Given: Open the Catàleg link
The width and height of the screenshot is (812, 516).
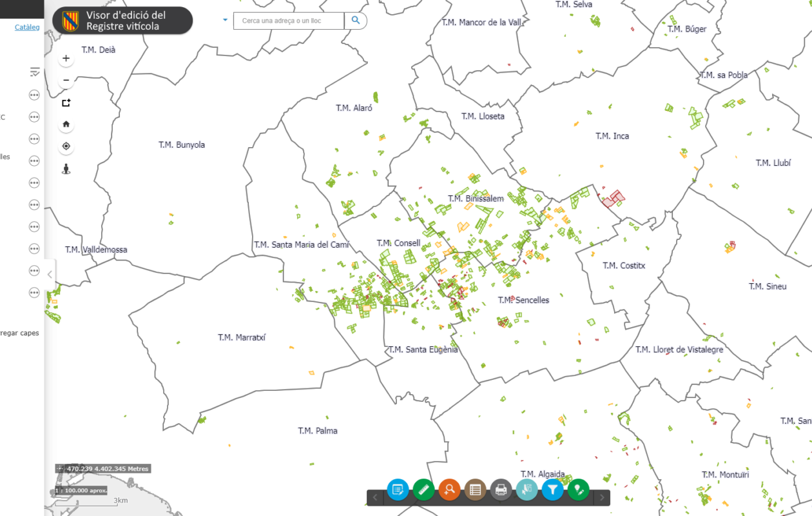Looking at the screenshot, I should tap(27, 27).
